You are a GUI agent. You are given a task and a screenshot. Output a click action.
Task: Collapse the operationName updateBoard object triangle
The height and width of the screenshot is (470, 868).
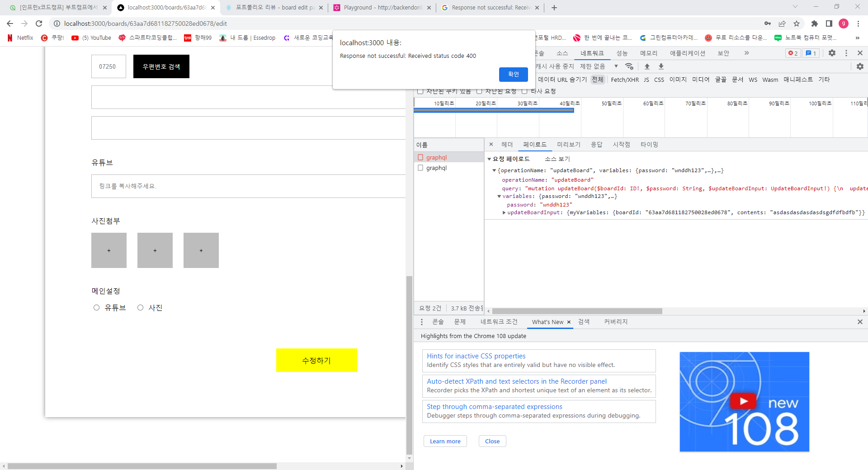(494, 171)
